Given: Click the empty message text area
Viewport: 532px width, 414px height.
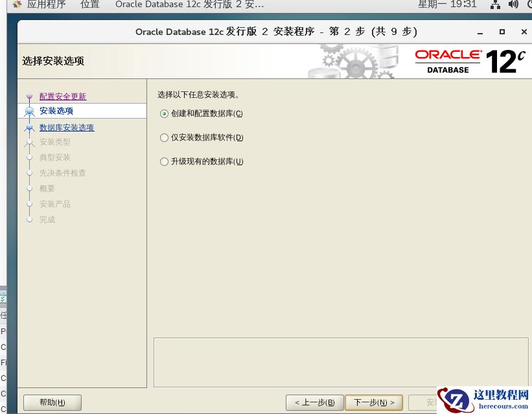Looking at the screenshot, I should [341, 362].
